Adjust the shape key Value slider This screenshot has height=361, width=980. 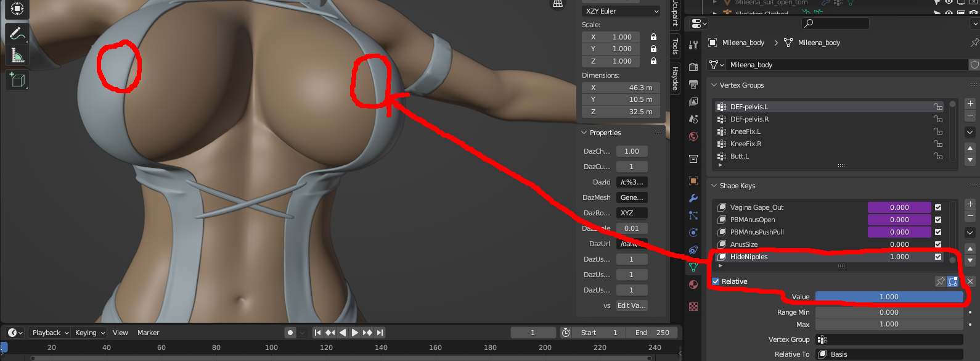tap(889, 297)
